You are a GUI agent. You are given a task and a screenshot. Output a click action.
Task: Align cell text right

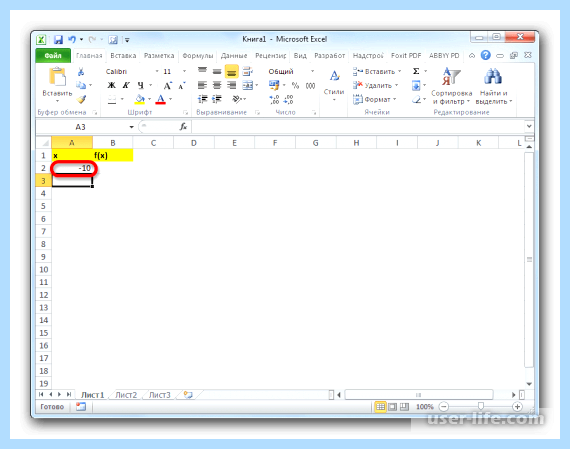232,85
